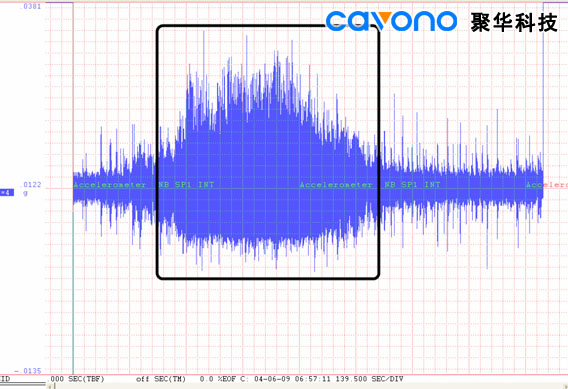Click the cayono logo
Screen dimensions: 568x389
(391, 21)
